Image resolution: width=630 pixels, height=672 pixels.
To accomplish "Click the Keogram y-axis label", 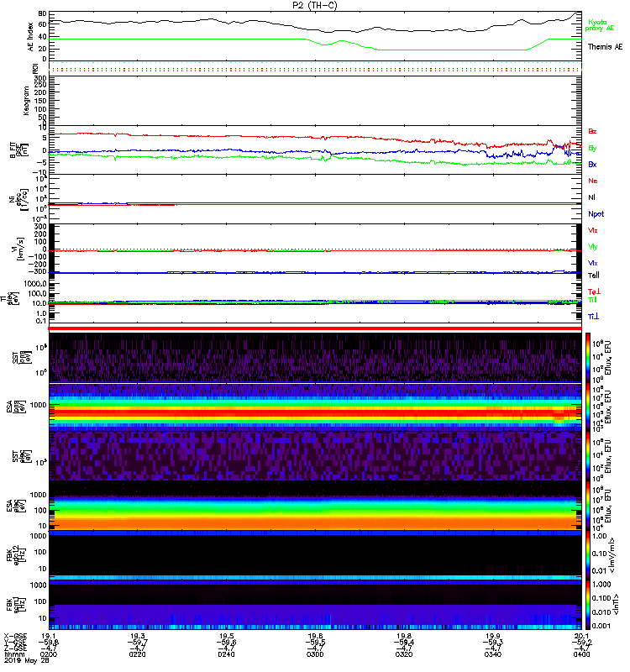I will click(26, 101).
